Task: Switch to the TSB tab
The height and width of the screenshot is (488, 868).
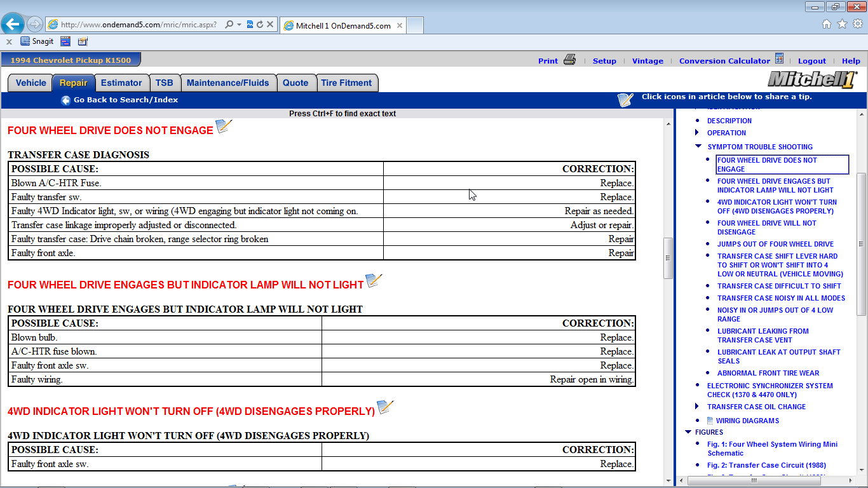Action: pyautogui.click(x=164, y=83)
